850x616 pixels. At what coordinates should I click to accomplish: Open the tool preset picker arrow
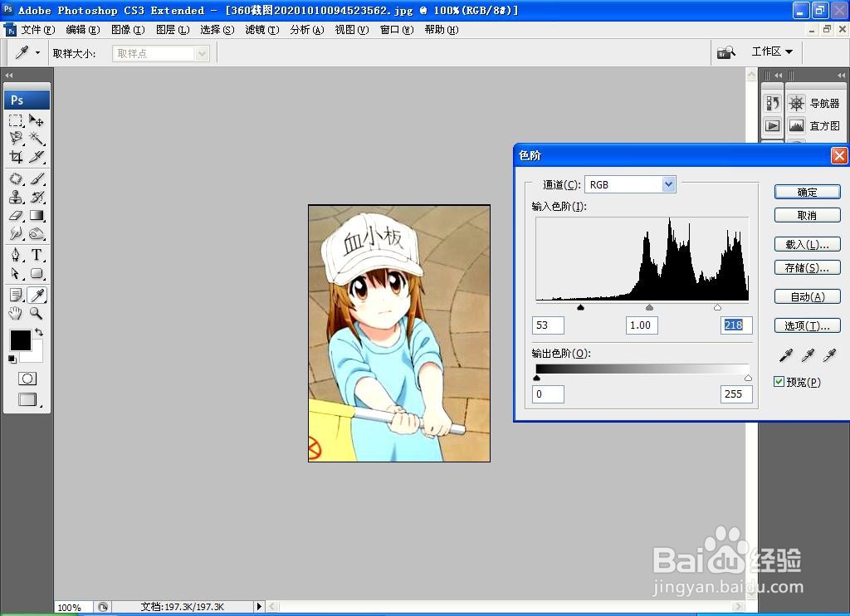[x=37, y=52]
